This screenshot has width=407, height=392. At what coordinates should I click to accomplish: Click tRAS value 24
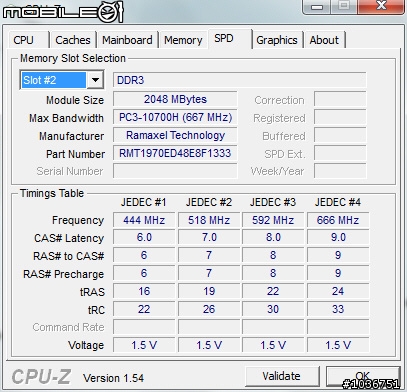pyautogui.click(x=338, y=291)
